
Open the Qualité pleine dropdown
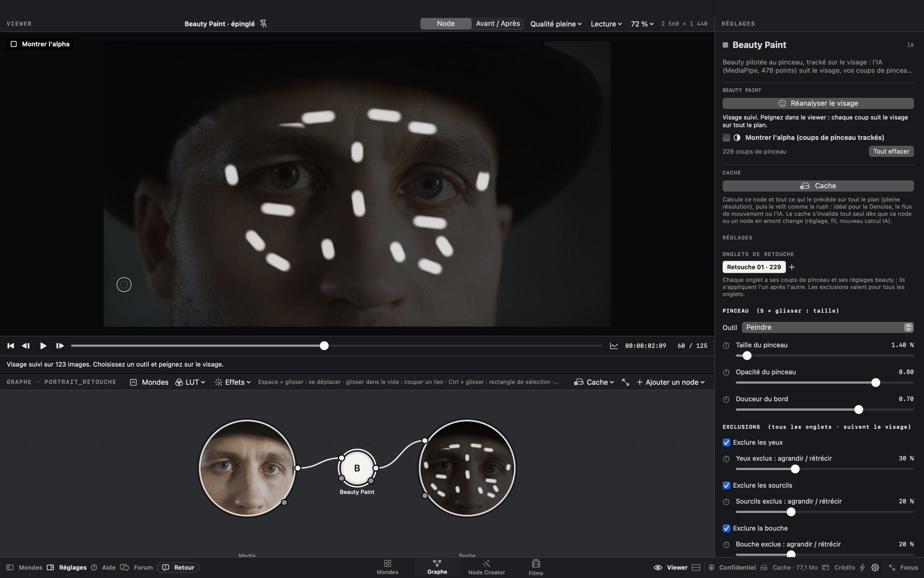pos(556,24)
